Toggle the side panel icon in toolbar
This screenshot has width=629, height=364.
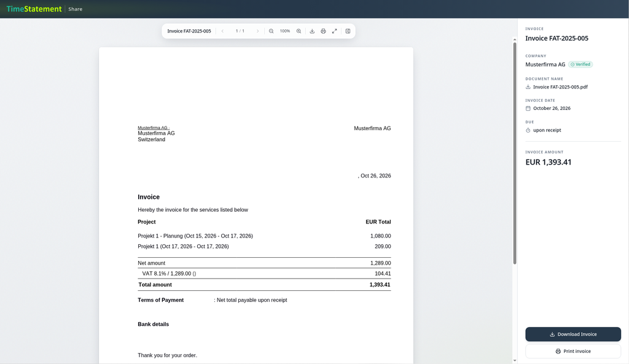pyautogui.click(x=348, y=31)
